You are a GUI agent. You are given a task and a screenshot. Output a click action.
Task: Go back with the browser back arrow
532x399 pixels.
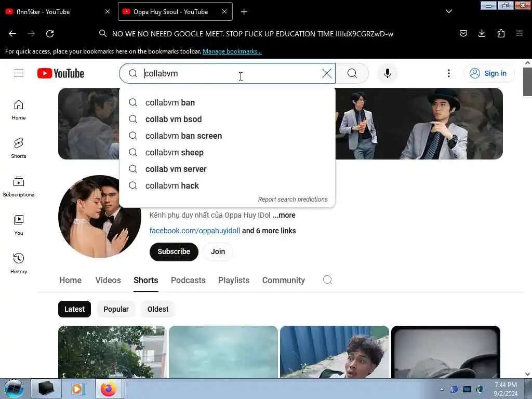(x=12, y=34)
